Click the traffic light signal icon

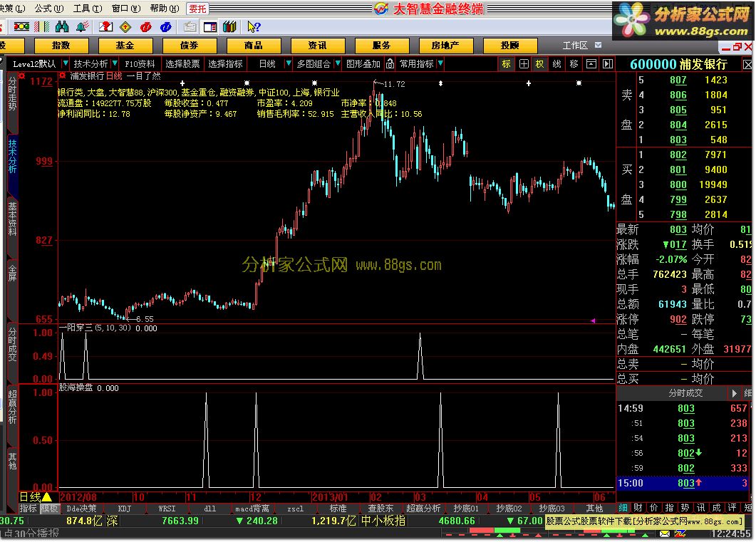coord(21,27)
